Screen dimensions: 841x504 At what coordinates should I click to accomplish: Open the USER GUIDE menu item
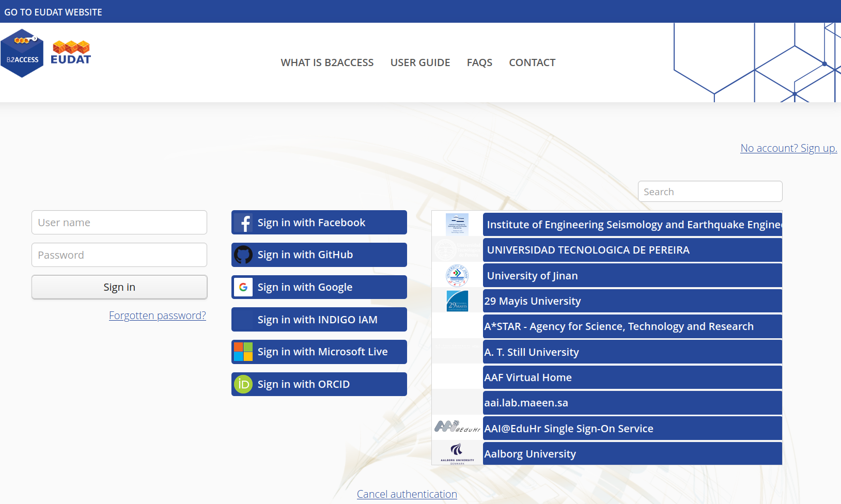coord(420,62)
